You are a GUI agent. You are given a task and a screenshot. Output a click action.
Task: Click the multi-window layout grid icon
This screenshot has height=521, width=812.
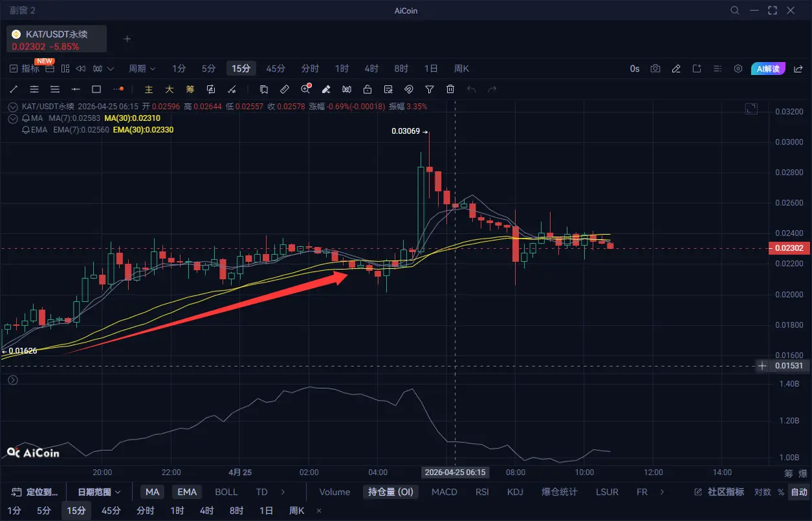pos(65,69)
